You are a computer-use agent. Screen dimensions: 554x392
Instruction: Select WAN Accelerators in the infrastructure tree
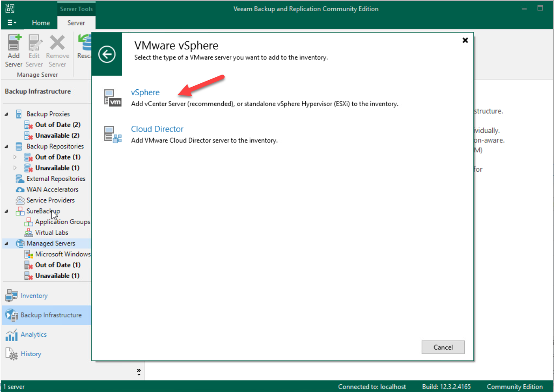pyautogui.click(x=53, y=189)
